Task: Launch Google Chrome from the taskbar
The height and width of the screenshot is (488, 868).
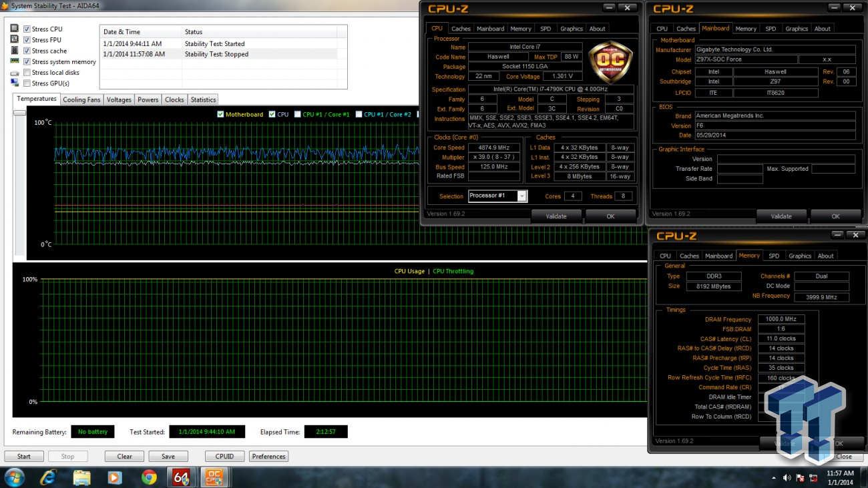Action: point(149,477)
